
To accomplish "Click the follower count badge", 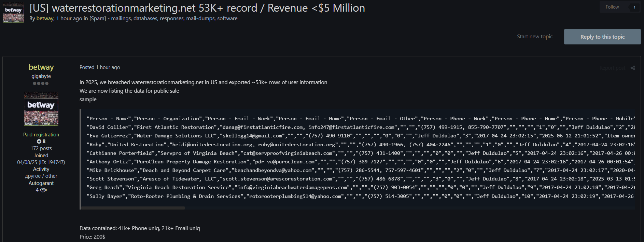I will point(634,7).
